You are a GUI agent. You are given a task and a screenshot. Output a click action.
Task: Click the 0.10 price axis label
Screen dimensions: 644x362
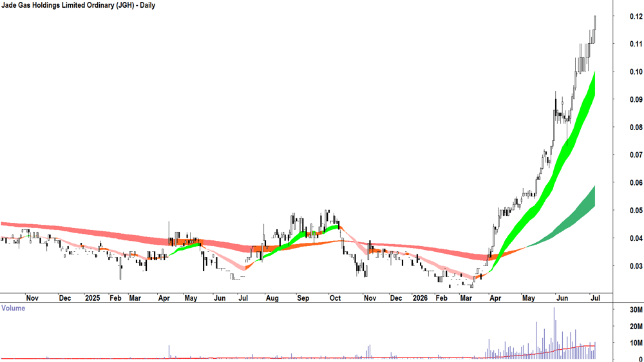click(x=636, y=72)
